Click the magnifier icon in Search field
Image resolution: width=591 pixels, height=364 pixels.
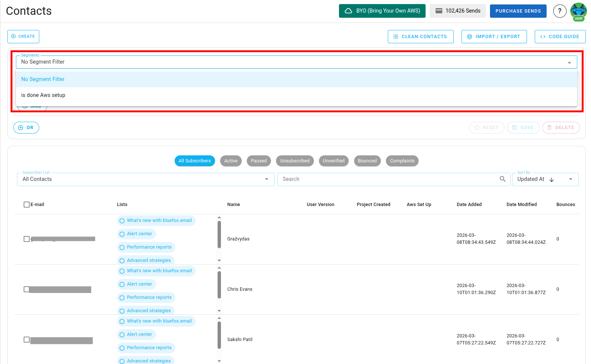click(503, 179)
